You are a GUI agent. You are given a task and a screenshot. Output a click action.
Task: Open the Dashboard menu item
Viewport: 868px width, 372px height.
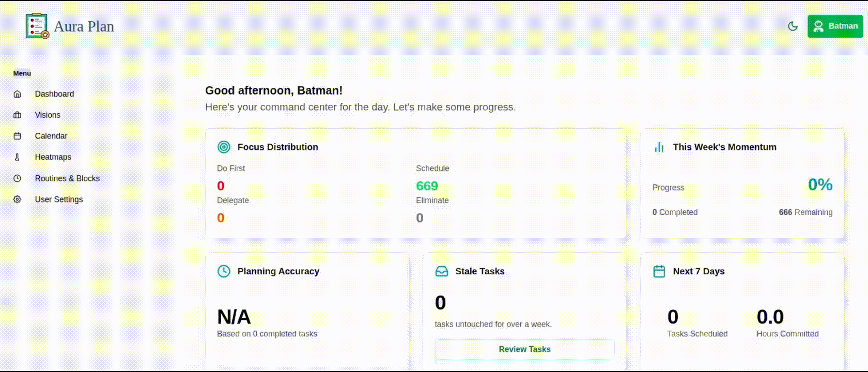pyautogui.click(x=54, y=94)
